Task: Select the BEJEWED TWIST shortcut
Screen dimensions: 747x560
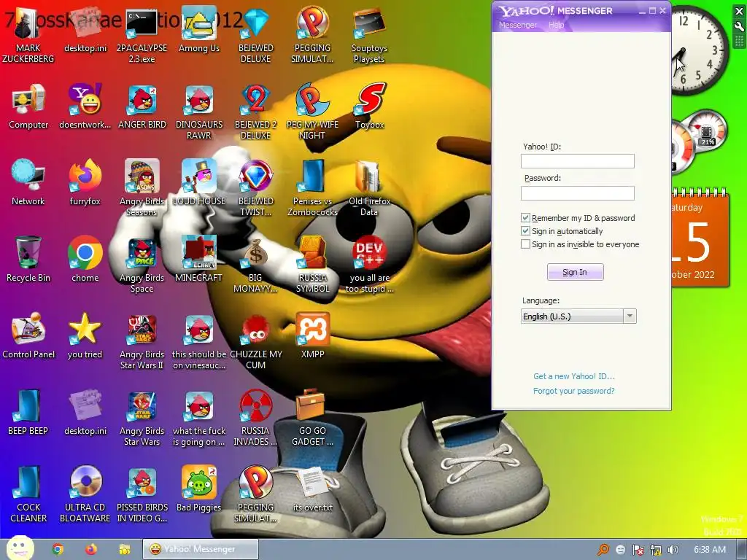Action: pyautogui.click(x=256, y=187)
